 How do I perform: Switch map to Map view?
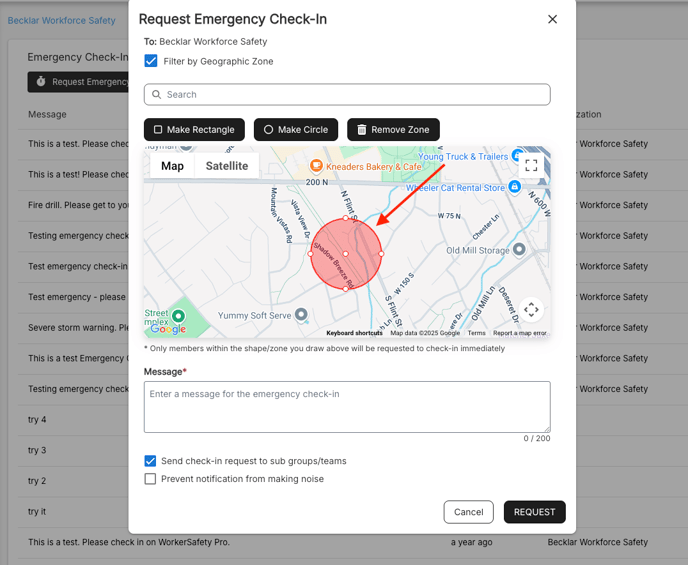tap(172, 166)
